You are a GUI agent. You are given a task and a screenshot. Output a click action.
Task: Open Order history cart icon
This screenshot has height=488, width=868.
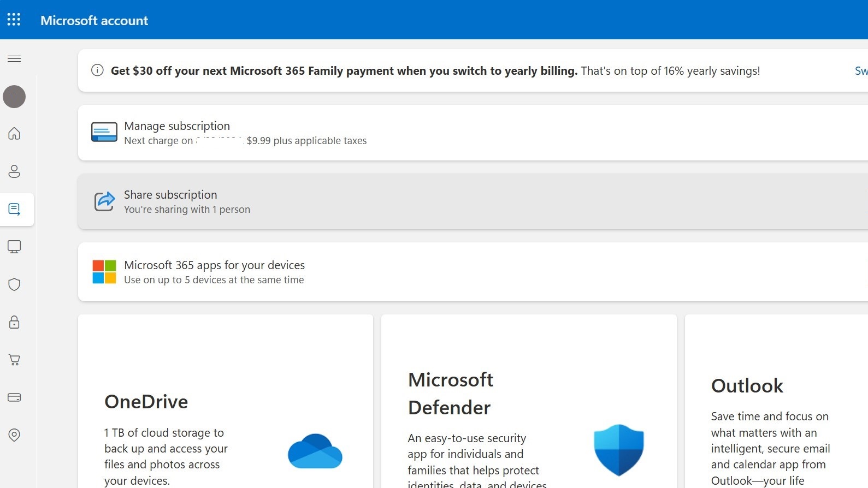(14, 360)
